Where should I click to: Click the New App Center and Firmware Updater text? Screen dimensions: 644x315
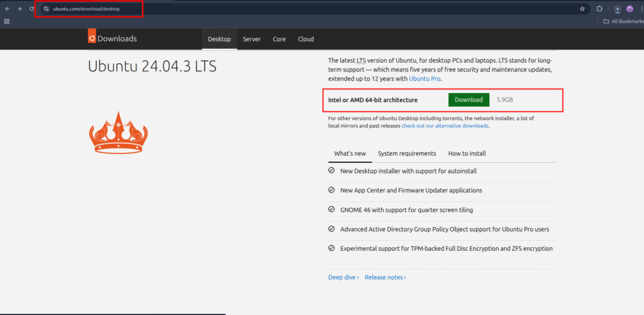click(x=411, y=191)
